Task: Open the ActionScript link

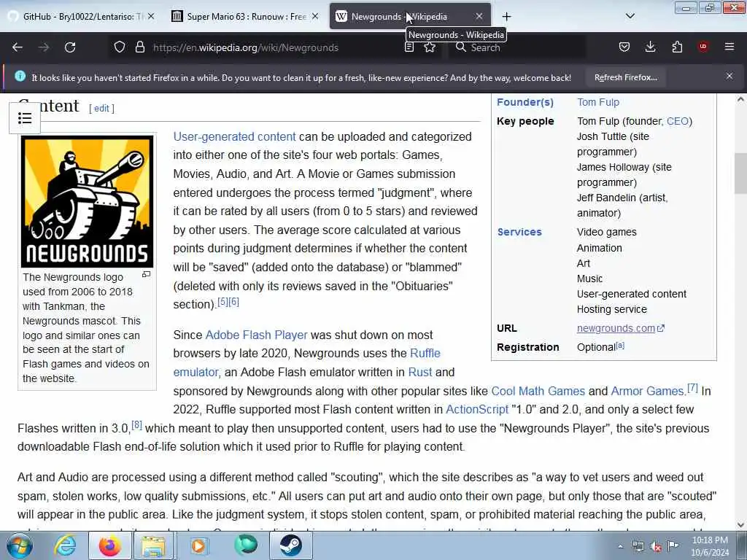Action: 477,410
